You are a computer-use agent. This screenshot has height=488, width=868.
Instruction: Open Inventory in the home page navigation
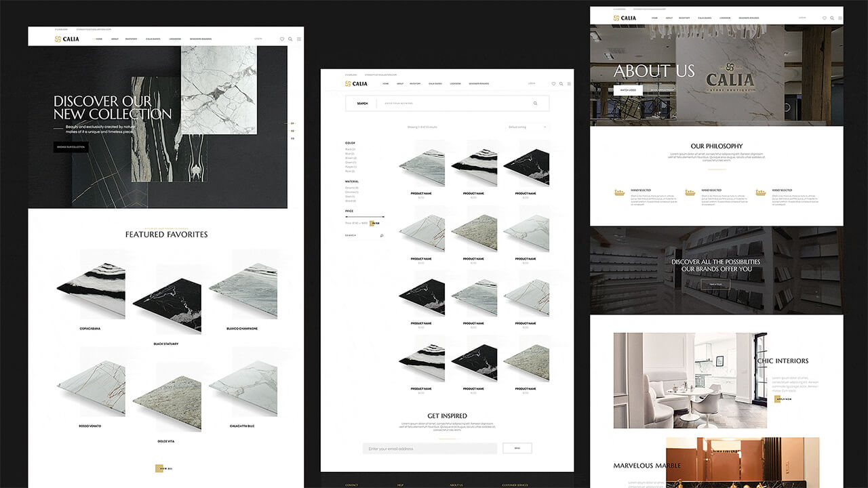point(132,39)
